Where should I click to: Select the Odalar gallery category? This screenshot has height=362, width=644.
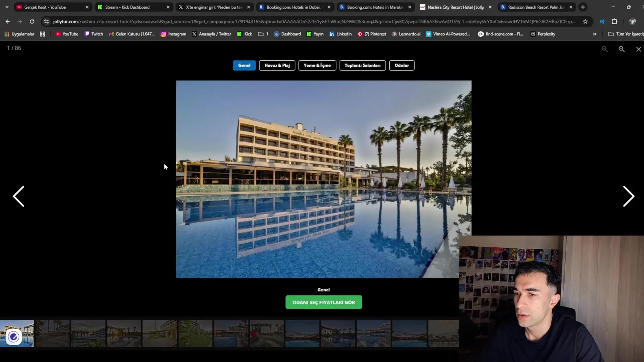[401, 65]
